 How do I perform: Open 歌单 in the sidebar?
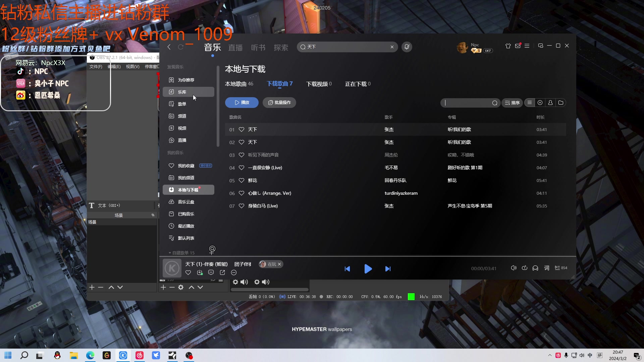click(189, 104)
